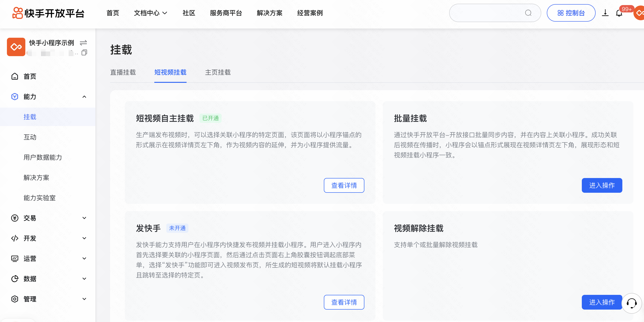Image resolution: width=644 pixels, height=322 pixels.
Task: Click the 控制台 console button
Action: pyautogui.click(x=571, y=13)
